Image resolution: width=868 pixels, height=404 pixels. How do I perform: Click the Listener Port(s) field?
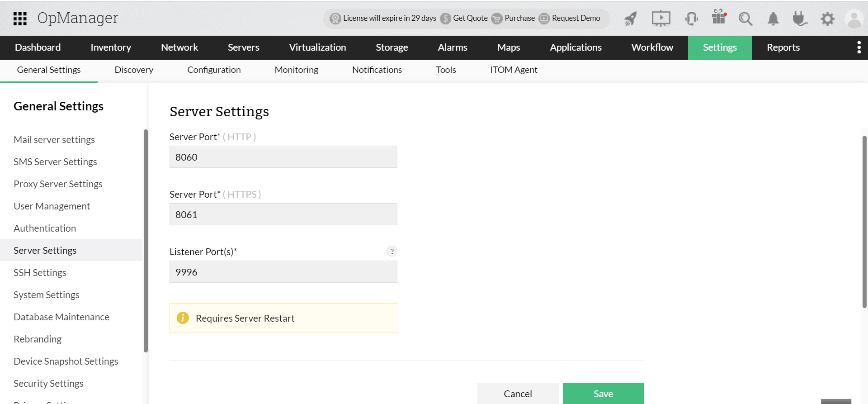283,272
